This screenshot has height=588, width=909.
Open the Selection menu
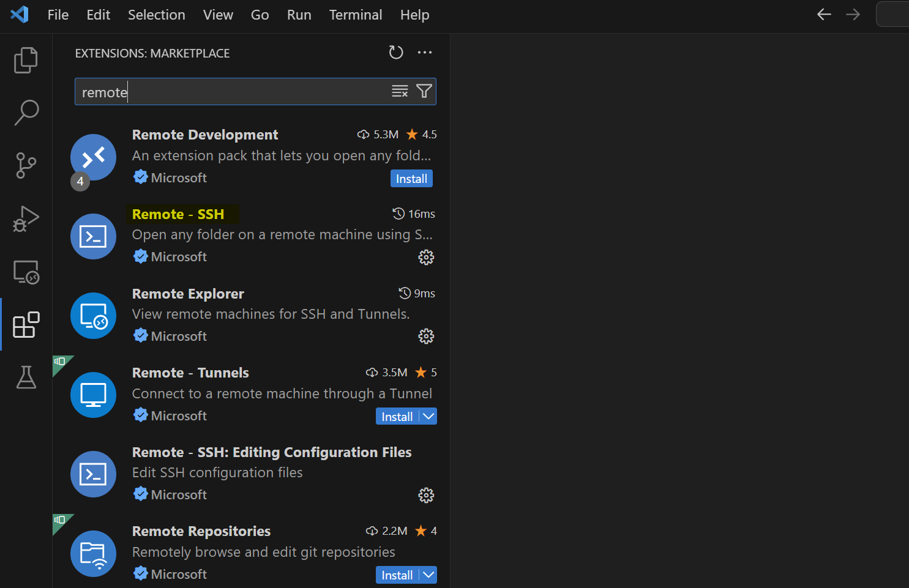(x=157, y=15)
